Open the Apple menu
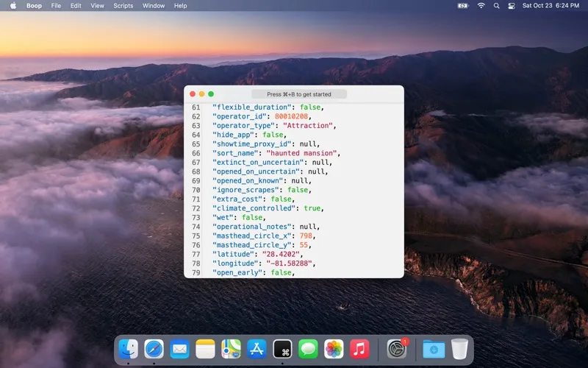Viewport: 588px width, 368px height. tap(13, 6)
